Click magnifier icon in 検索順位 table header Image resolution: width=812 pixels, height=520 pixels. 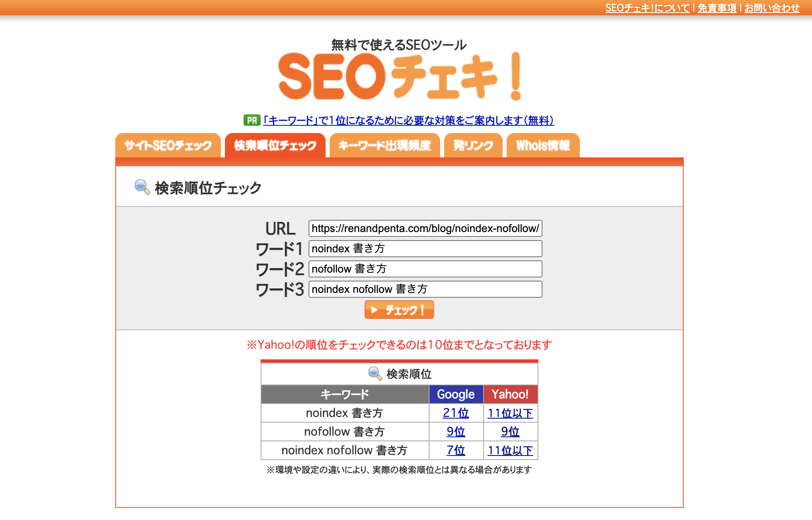click(375, 374)
